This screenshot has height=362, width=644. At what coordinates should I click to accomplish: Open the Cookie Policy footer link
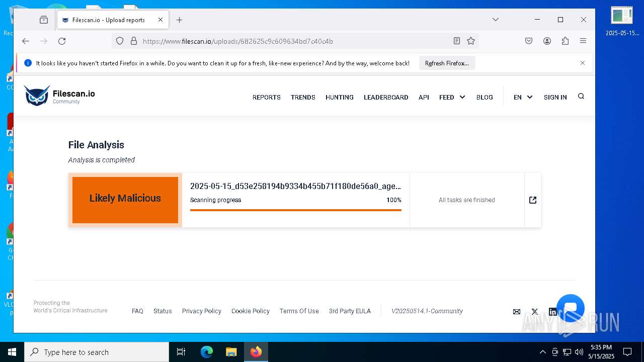pos(251,311)
